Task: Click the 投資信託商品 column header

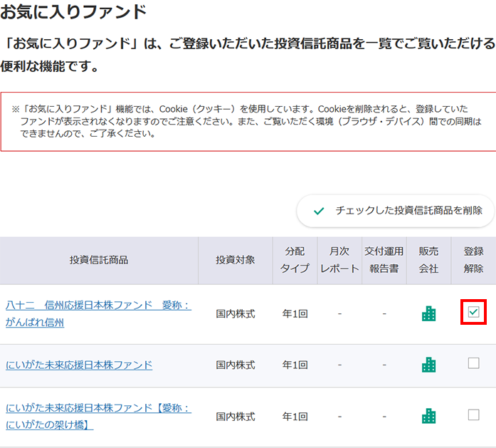Action: click(99, 260)
